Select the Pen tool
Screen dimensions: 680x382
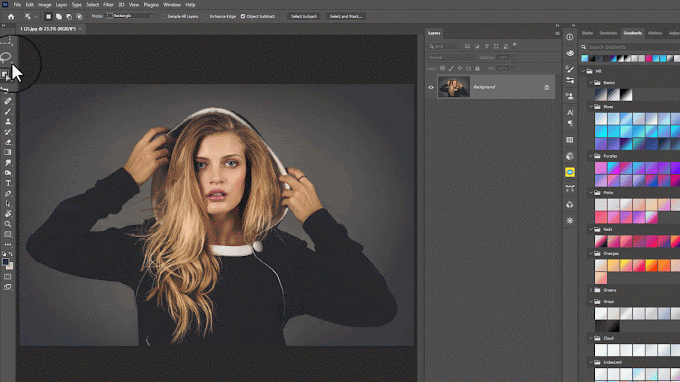tap(8, 193)
